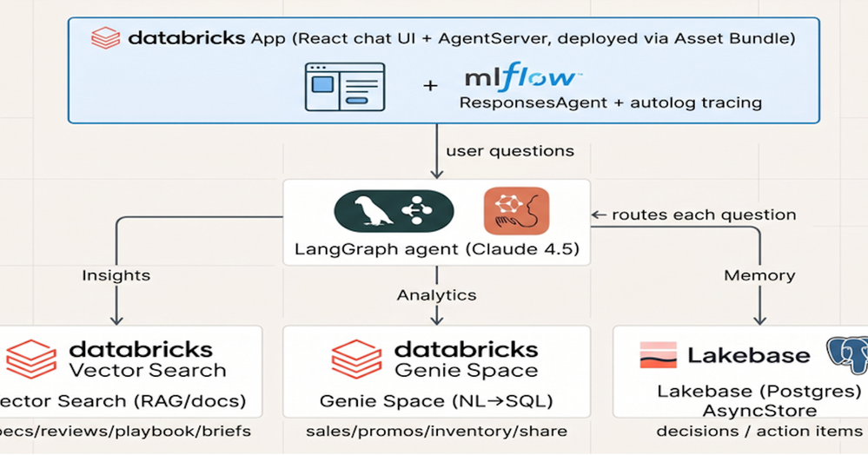868x455 pixels.
Task: Click the plus sign next to mlflow
Action: [x=430, y=86]
